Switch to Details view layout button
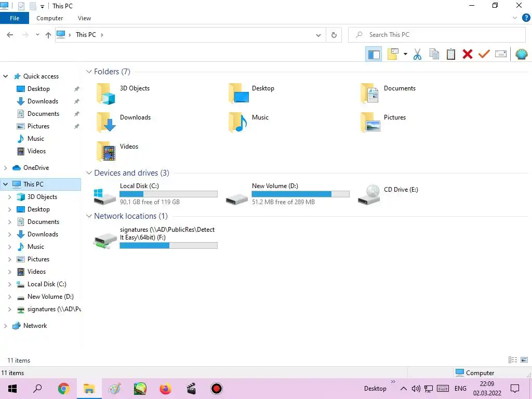 coord(513,360)
